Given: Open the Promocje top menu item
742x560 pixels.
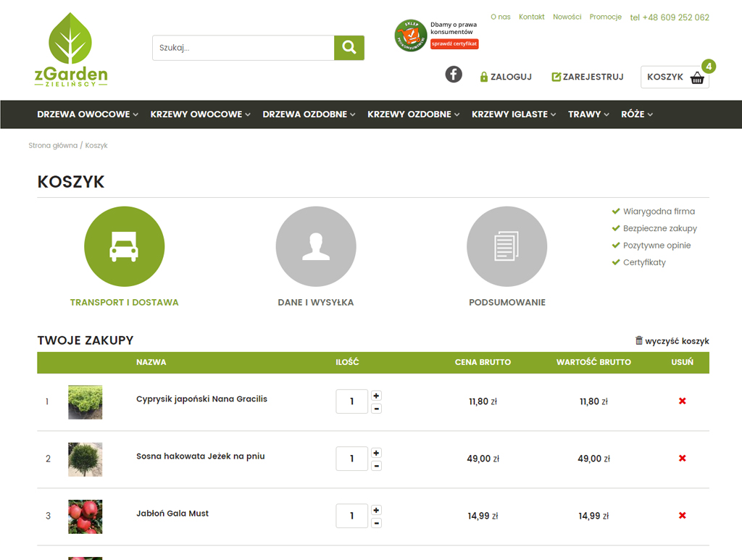Looking at the screenshot, I should point(605,17).
